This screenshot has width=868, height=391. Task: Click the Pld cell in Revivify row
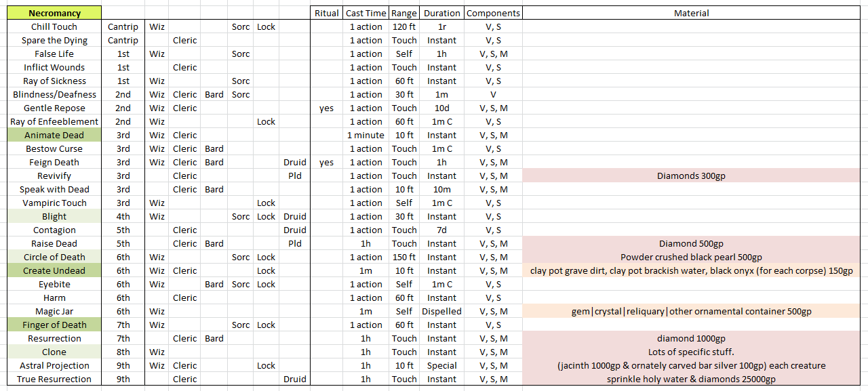(295, 176)
